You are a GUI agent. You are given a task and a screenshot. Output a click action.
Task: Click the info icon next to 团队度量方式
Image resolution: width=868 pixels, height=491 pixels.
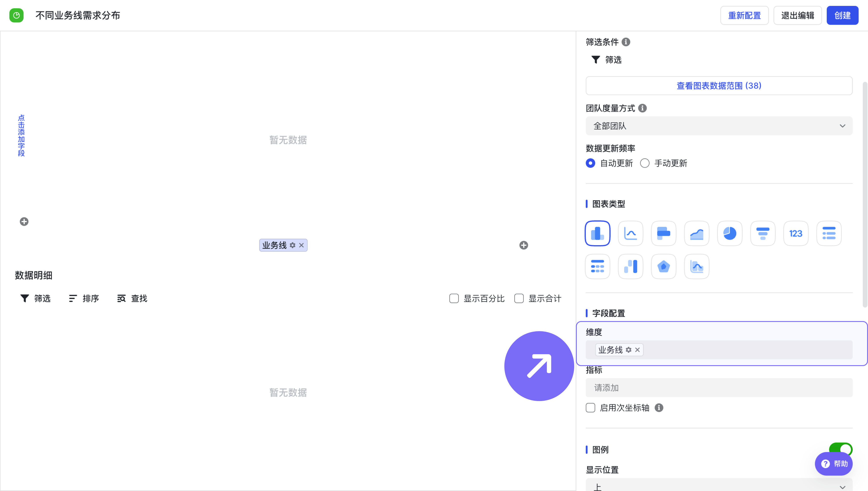click(x=642, y=108)
